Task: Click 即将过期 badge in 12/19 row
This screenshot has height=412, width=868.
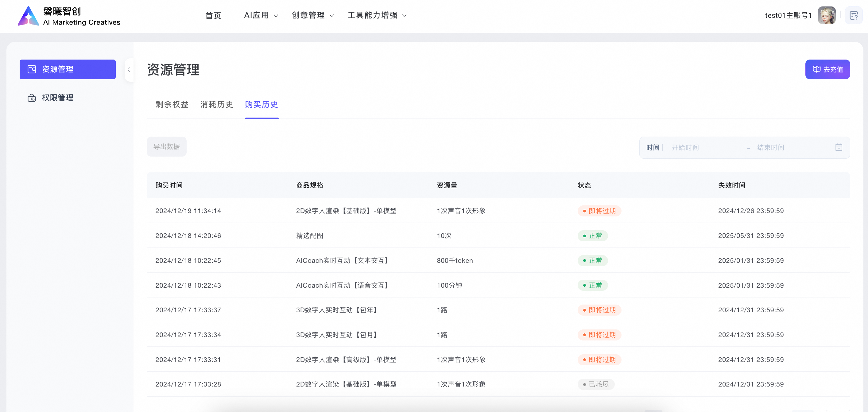Action: (599, 211)
